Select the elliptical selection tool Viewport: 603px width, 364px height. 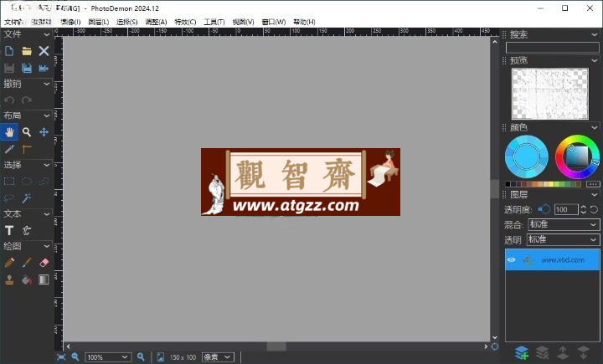click(x=27, y=182)
